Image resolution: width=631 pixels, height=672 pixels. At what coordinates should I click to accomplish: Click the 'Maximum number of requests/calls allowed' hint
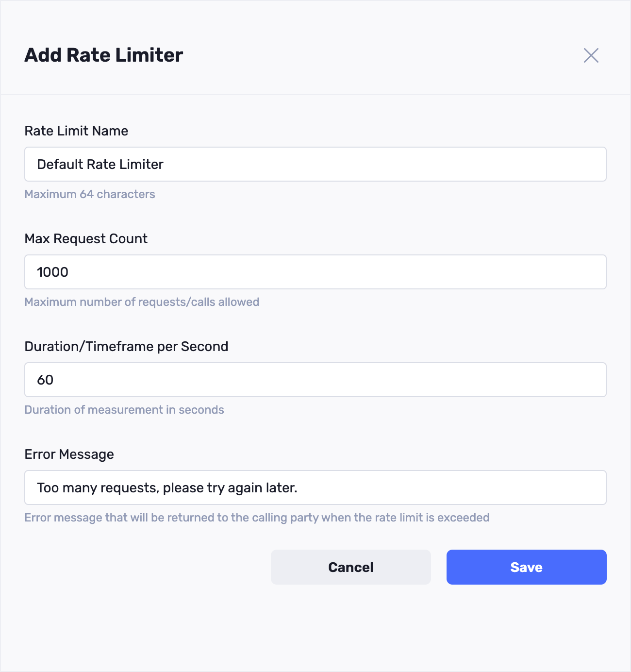tap(142, 302)
